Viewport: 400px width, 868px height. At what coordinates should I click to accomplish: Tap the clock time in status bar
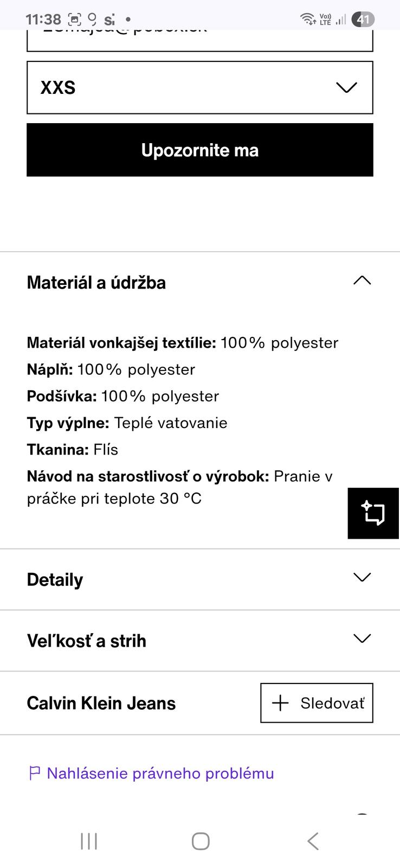43,20
